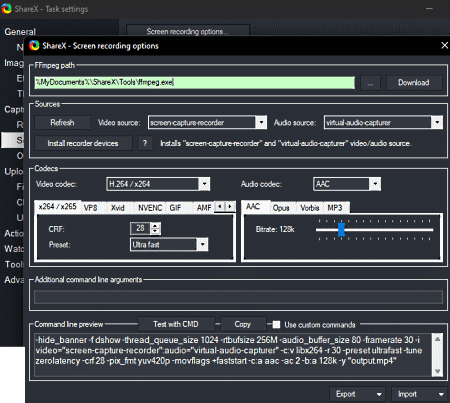Click Test with CMD button
Image resolution: width=450 pixels, height=403 pixels.
coord(176,324)
